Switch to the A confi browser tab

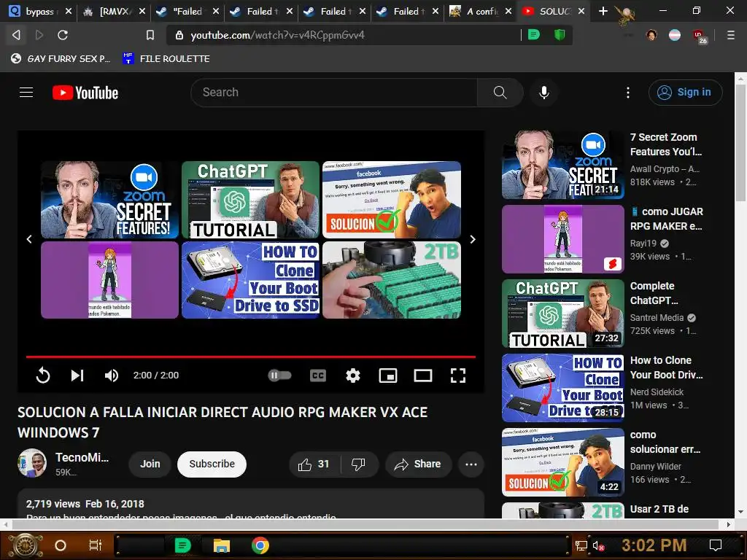480,12
